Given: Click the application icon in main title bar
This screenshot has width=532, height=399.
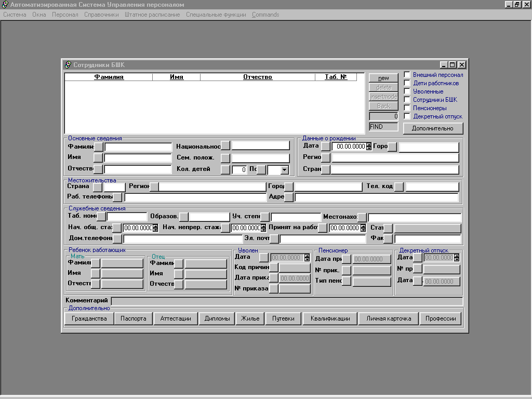Looking at the screenshot, I should 5,5.
